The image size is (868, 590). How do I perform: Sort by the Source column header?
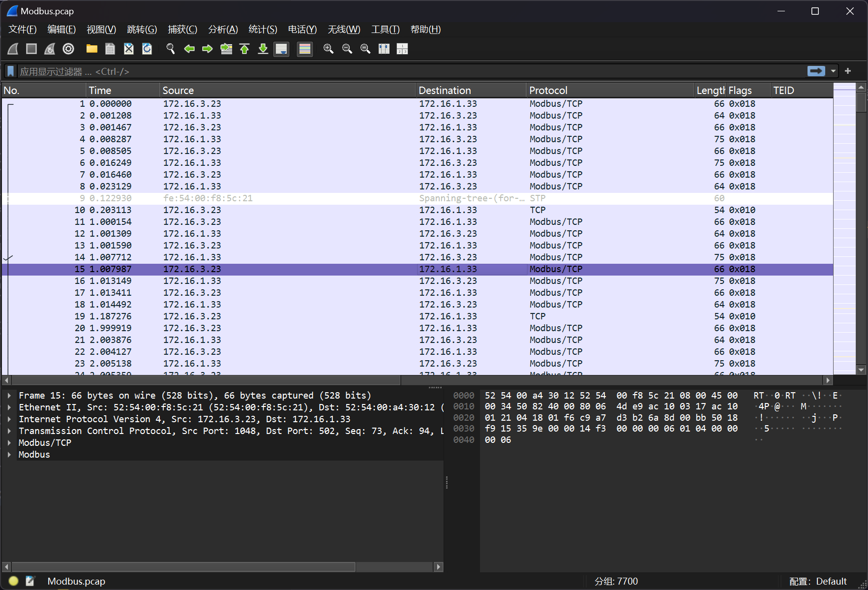(288, 91)
